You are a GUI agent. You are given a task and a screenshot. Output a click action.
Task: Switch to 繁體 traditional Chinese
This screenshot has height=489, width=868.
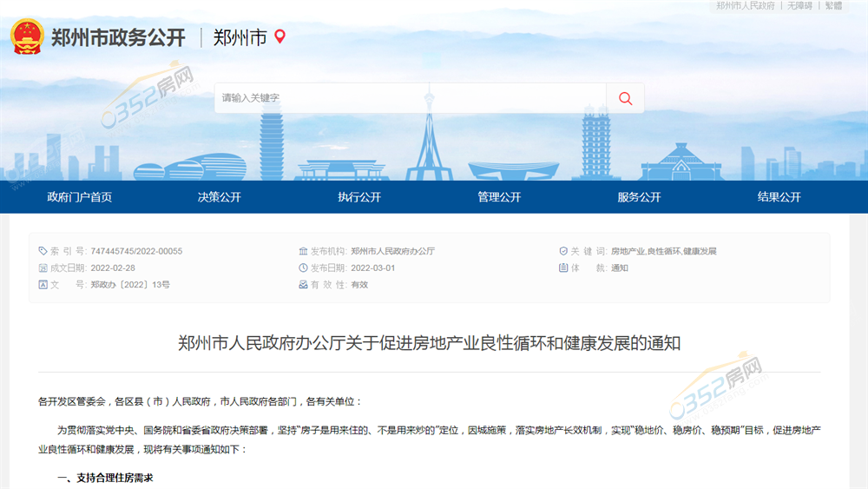pyautogui.click(x=833, y=6)
